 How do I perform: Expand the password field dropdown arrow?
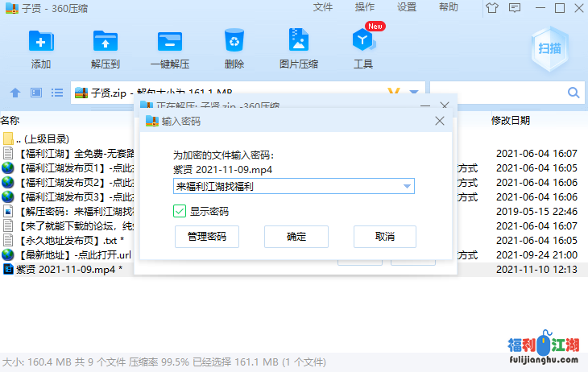[x=408, y=187]
